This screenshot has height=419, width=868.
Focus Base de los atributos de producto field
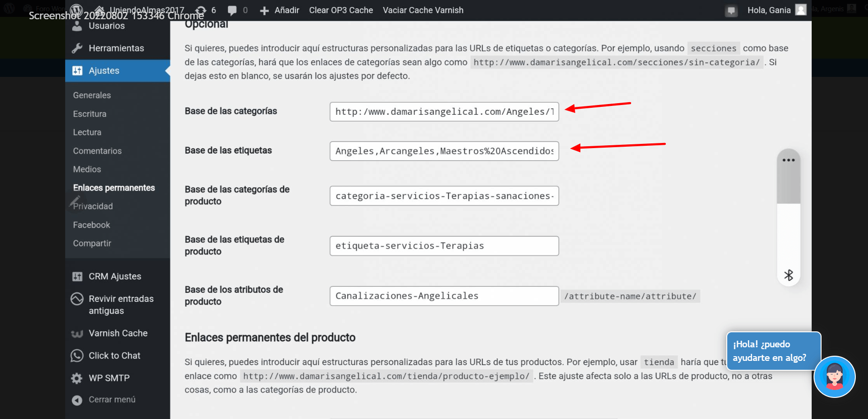click(444, 296)
